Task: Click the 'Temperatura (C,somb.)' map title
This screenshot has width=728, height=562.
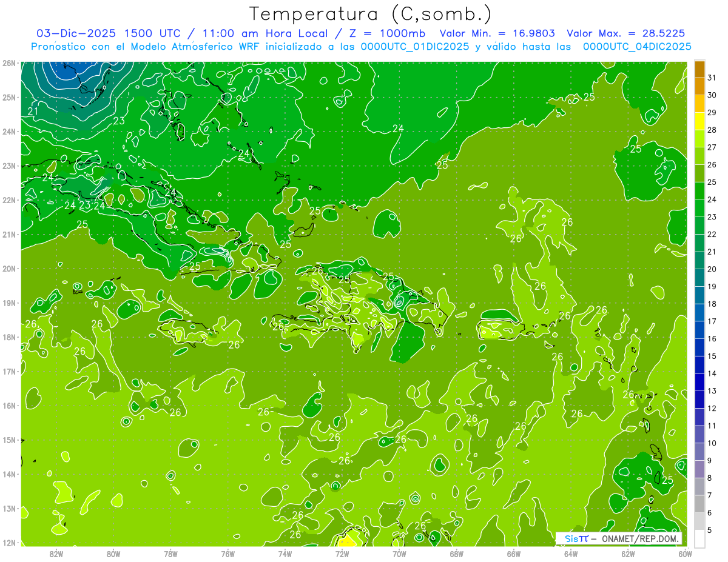Action: point(371,14)
